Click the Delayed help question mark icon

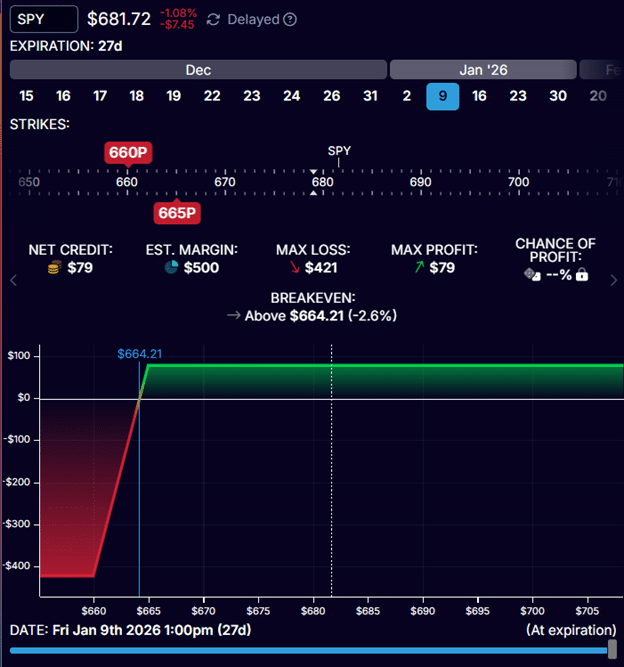(290, 20)
